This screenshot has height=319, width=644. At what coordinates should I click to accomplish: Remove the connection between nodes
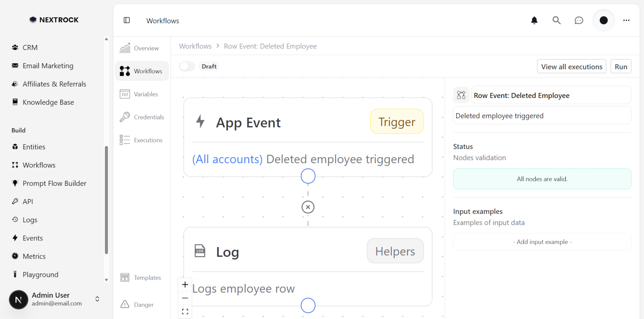[308, 207]
